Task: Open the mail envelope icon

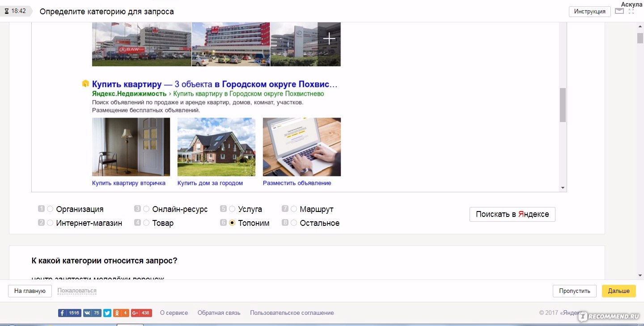Action: [619, 11]
